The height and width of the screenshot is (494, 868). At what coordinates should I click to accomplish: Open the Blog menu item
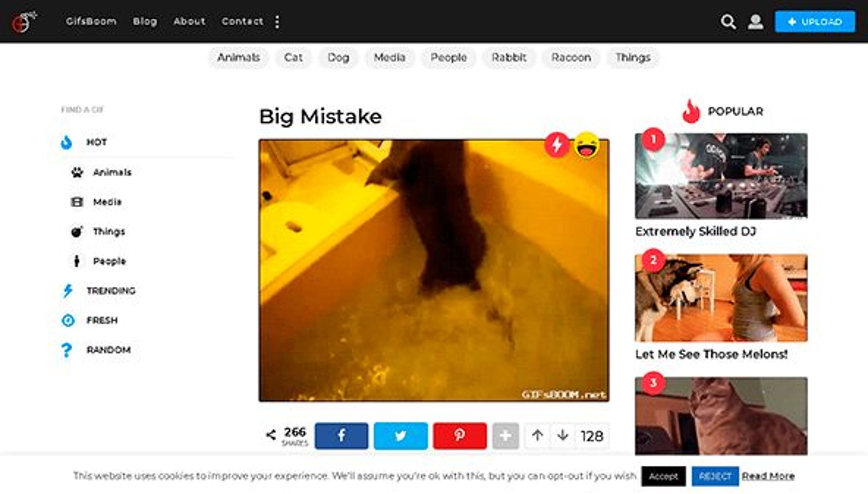[144, 21]
